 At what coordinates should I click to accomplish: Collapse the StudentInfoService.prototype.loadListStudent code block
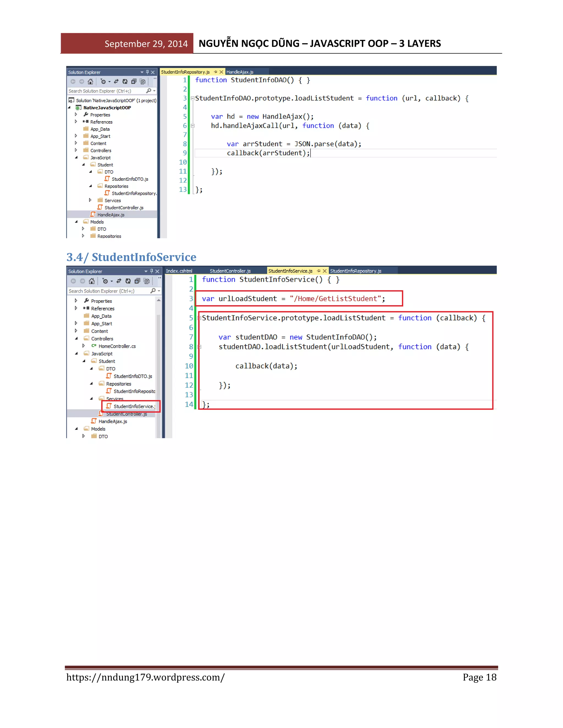(x=199, y=318)
